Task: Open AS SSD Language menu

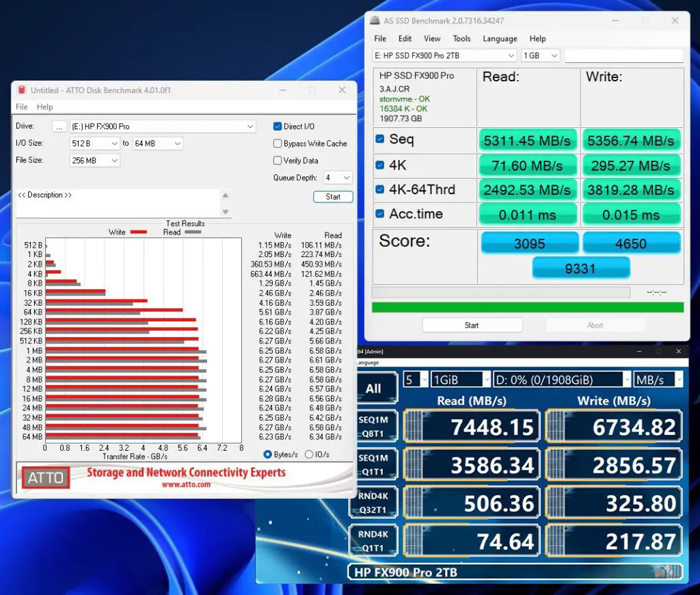Action: tap(500, 38)
